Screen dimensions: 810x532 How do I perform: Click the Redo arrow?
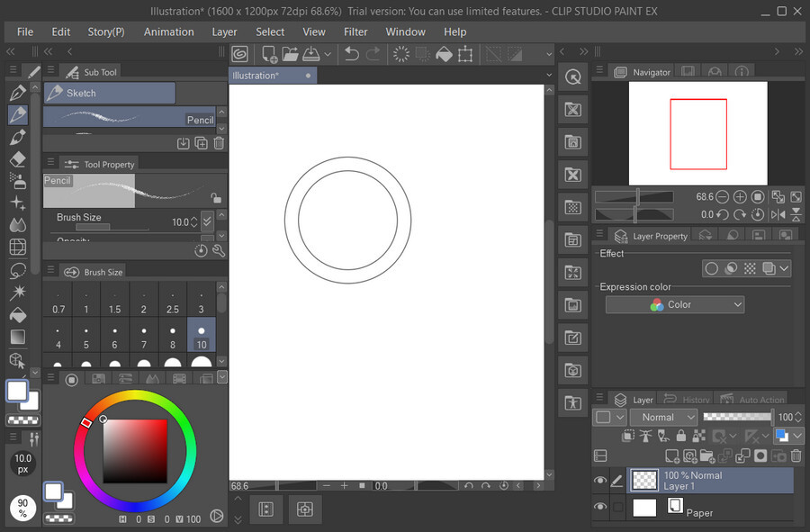click(x=373, y=54)
